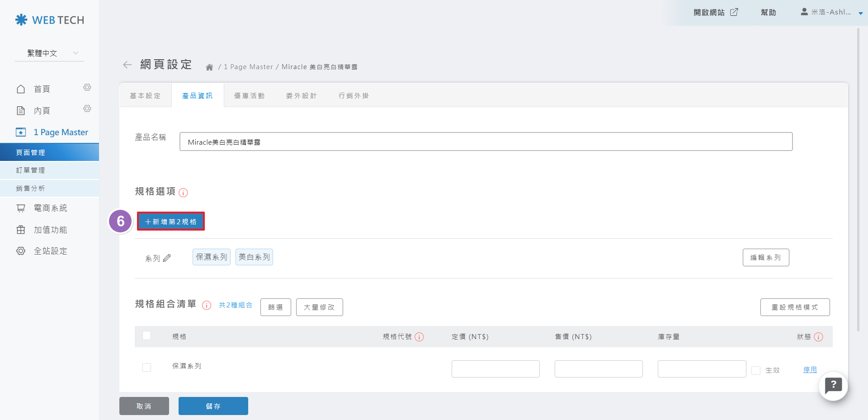Click the back arrow beside 網頁設定
Viewport: 868px width, 420px height.
pyautogui.click(x=127, y=65)
